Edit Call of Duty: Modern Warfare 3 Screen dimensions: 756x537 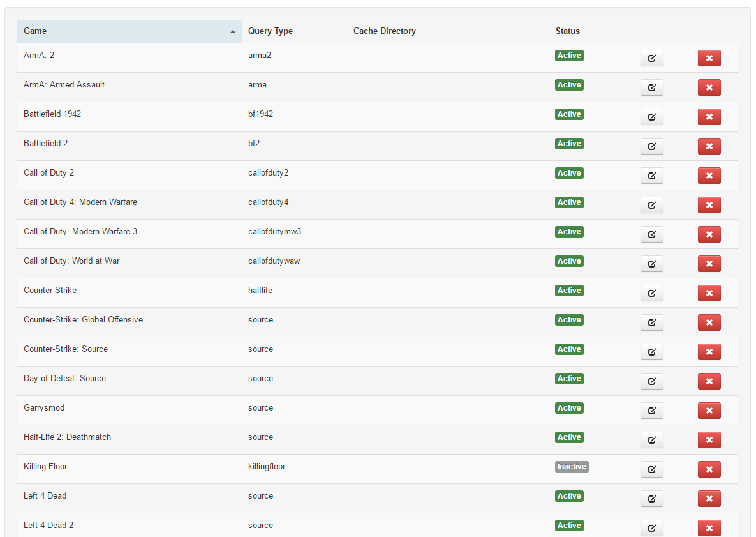[x=652, y=234]
